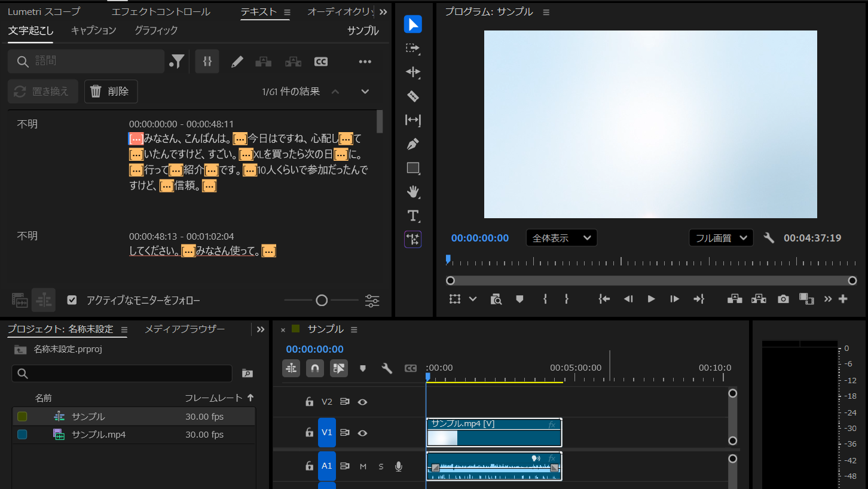Click the 削除 delete button
This screenshot has width=868, height=489.
point(111,91)
